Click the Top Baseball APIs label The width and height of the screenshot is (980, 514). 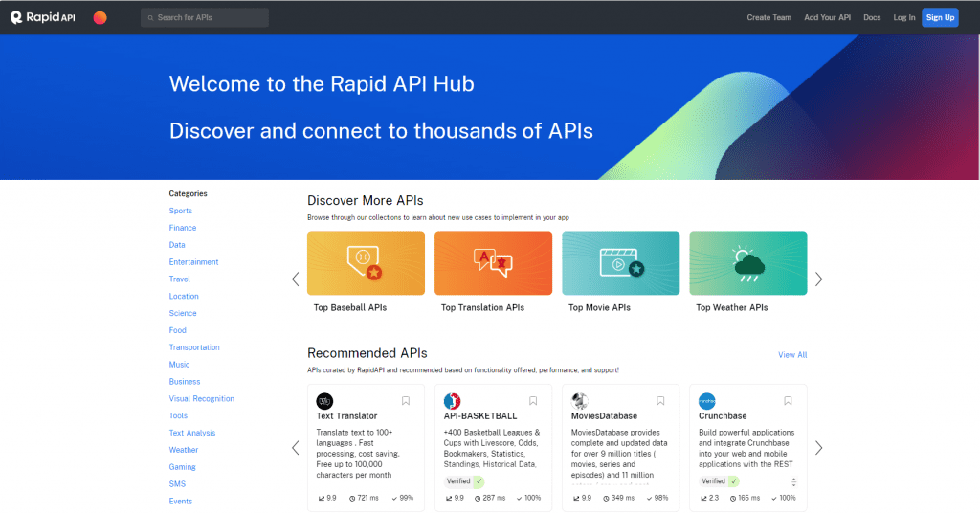tap(350, 307)
